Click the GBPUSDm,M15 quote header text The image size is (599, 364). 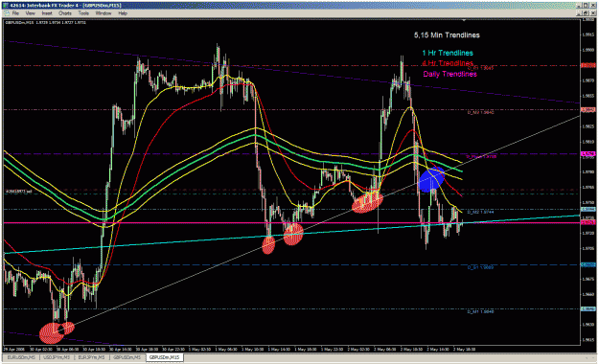[x=45, y=23]
